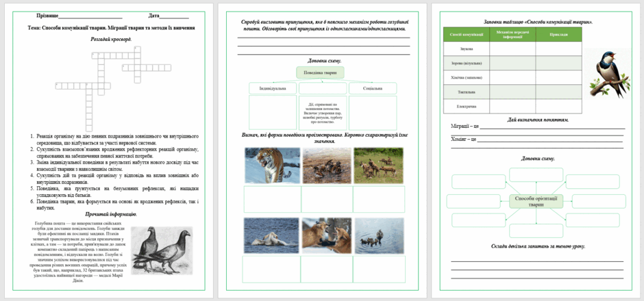
Task: Click the empty box under tiger photo
Action: (x=272, y=199)
